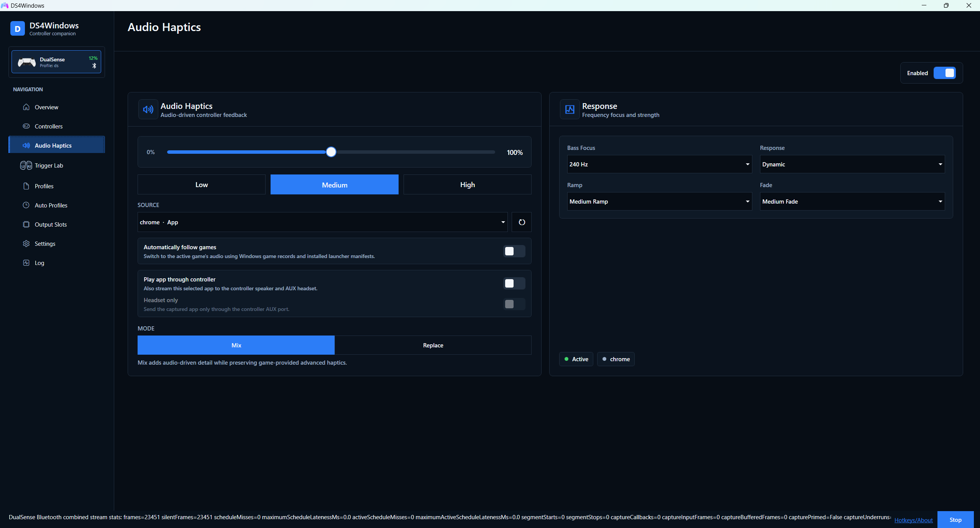Click the Profiles document icon
This screenshot has width=980, height=528.
pos(26,186)
